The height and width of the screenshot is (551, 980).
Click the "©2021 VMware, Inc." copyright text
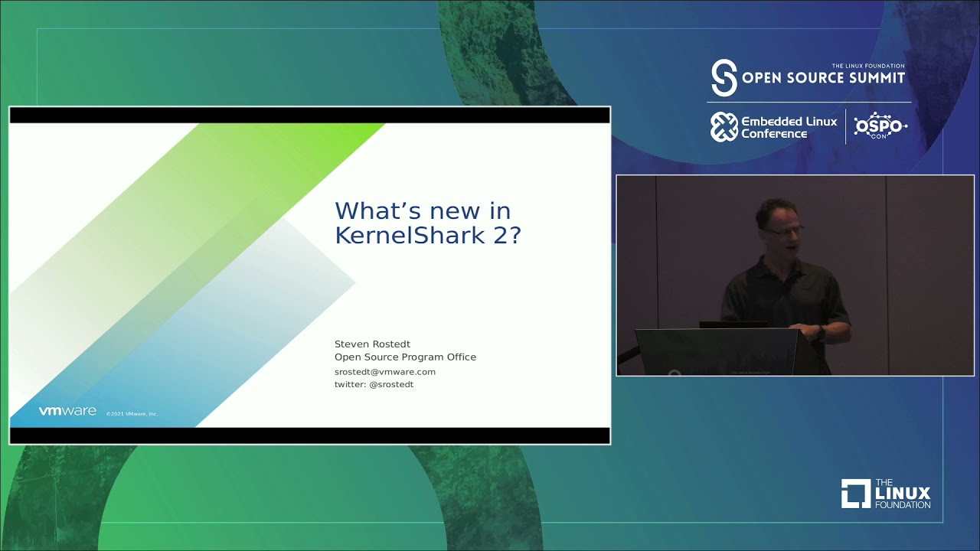[x=132, y=414]
